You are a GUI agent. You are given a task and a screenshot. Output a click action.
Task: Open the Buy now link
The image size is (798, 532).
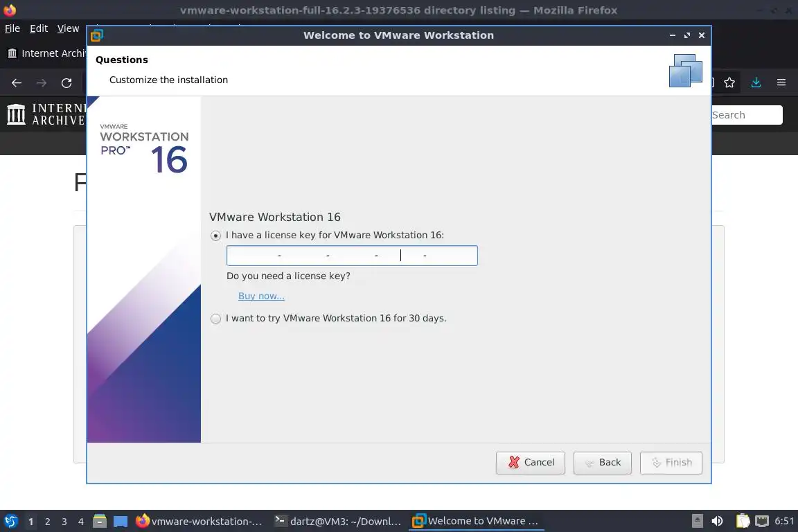[x=261, y=296]
